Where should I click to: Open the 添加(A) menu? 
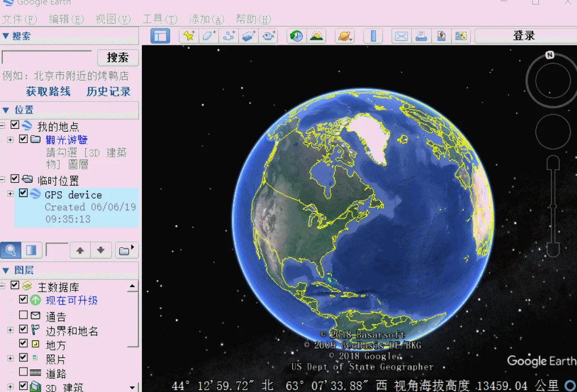pyautogui.click(x=207, y=19)
